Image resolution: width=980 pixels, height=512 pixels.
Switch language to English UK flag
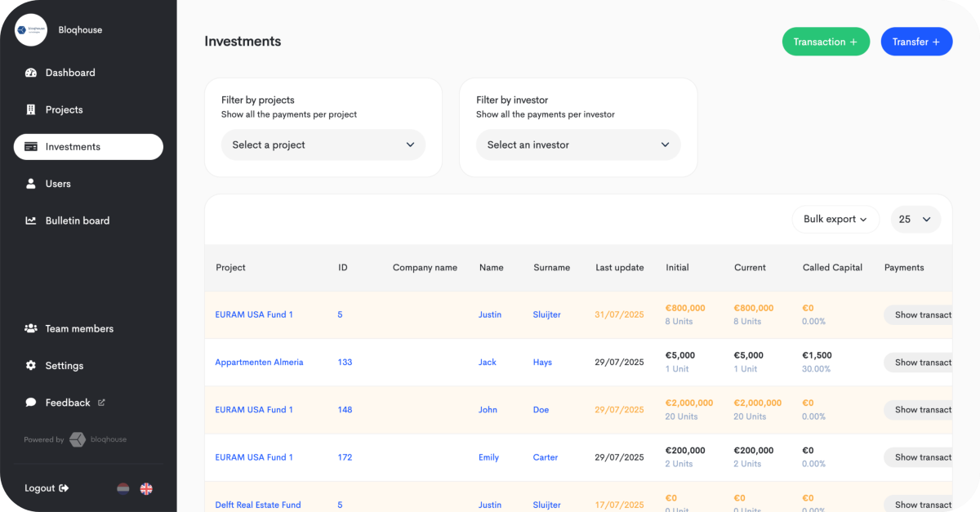tap(146, 488)
